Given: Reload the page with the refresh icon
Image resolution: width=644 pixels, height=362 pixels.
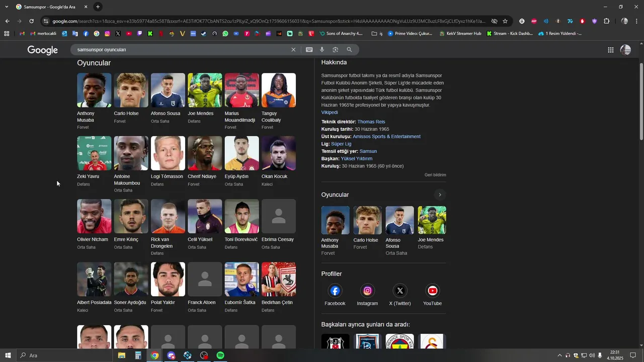Looking at the screenshot, I should coord(31,21).
